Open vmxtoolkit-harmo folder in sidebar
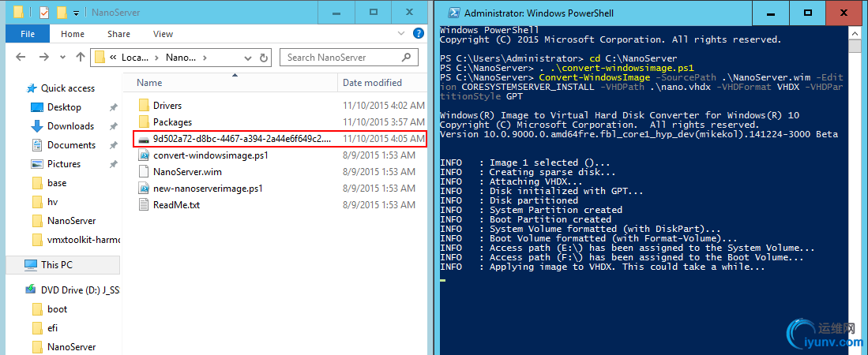868x355 pixels. click(83, 240)
